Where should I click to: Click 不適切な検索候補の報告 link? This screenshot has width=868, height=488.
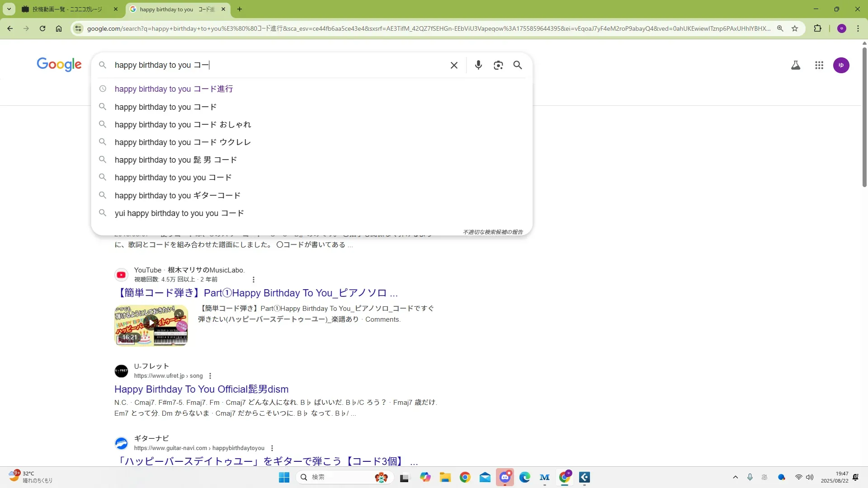point(492,232)
